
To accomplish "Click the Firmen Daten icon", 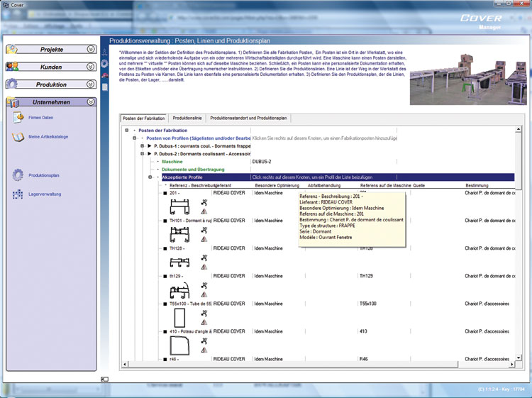I will (x=18, y=117).
